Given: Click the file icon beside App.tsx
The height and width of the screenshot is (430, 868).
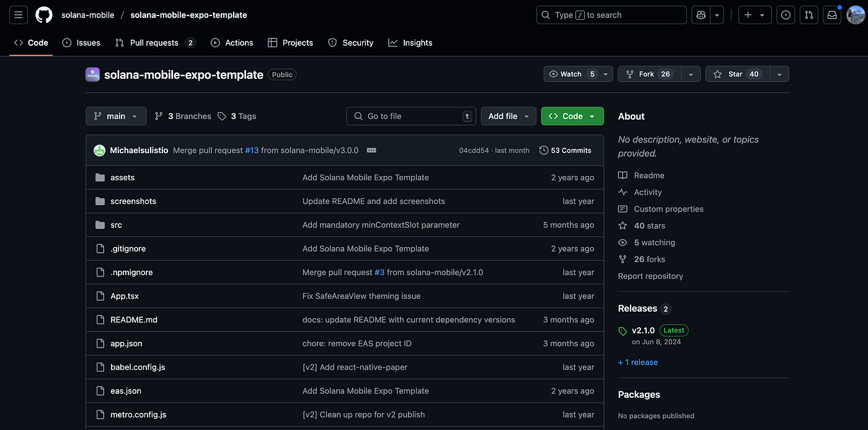Looking at the screenshot, I should 100,296.
